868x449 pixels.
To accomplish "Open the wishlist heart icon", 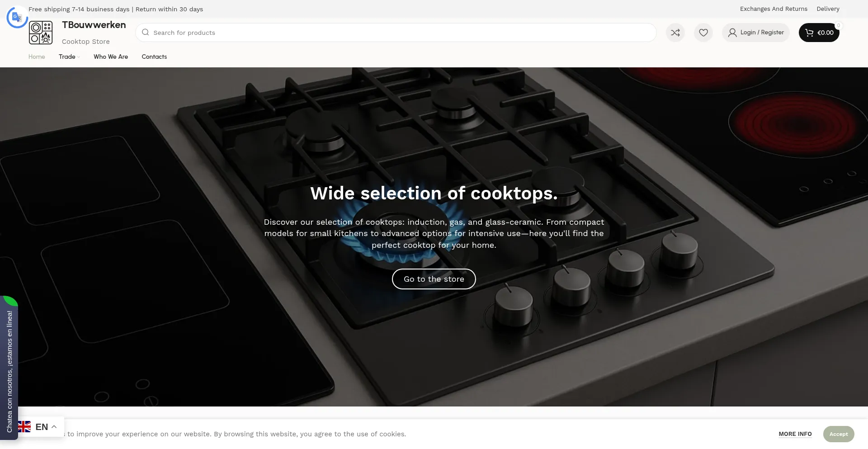I will pyautogui.click(x=703, y=33).
